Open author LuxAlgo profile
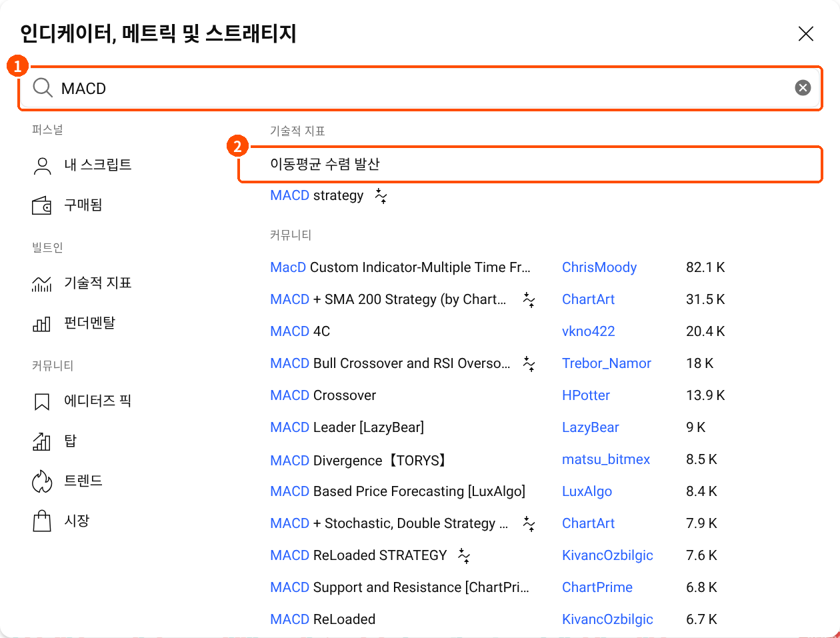Viewport: 840px width, 638px height. pos(587,491)
